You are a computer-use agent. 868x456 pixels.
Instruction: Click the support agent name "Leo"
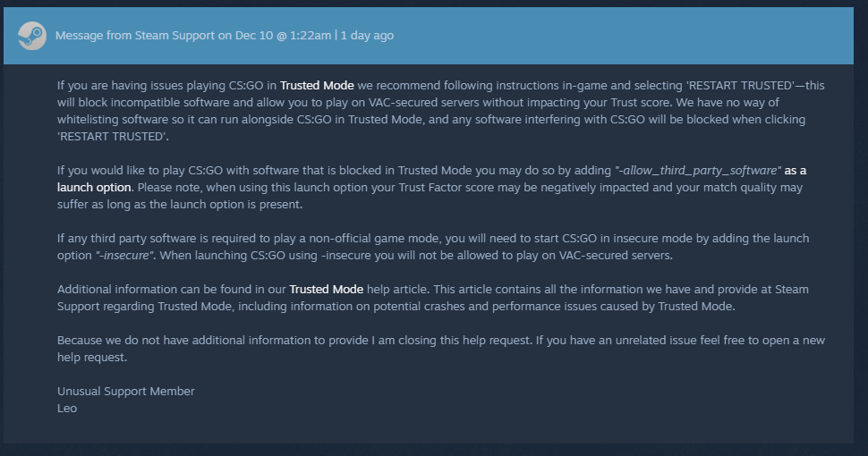coord(67,409)
